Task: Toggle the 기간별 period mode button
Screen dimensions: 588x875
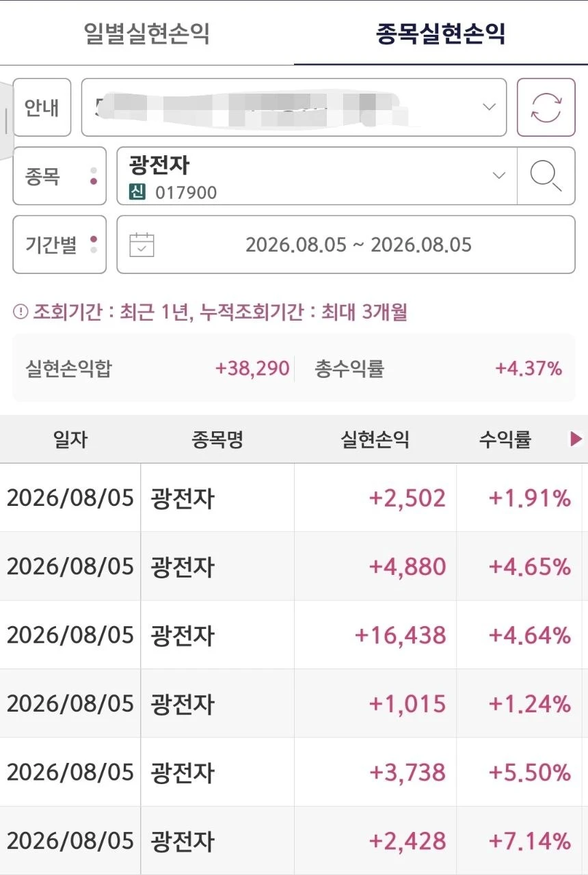Action: [59, 245]
